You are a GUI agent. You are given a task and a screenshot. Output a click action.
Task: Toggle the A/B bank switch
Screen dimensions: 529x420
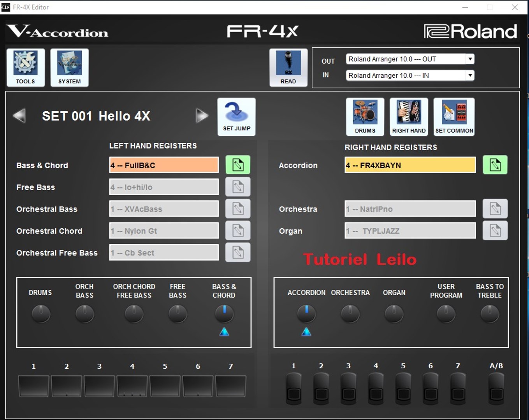click(496, 389)
